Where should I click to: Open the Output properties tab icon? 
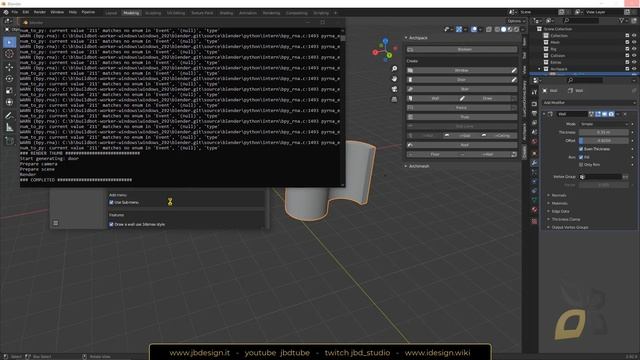tap(534, 113)
